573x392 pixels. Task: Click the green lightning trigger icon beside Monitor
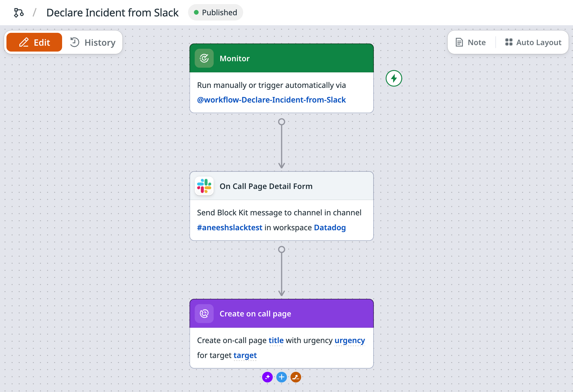(394, 79)
